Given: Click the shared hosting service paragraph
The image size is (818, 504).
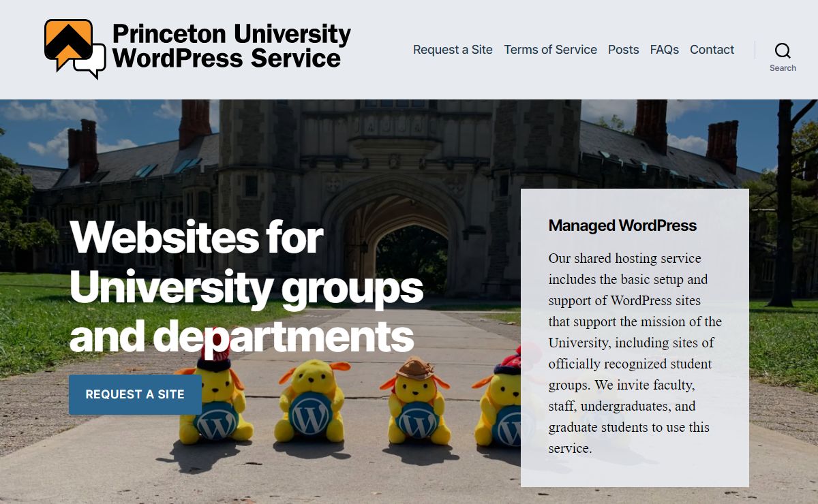Looking at the screenshot, I should click(x=635, y=353).
